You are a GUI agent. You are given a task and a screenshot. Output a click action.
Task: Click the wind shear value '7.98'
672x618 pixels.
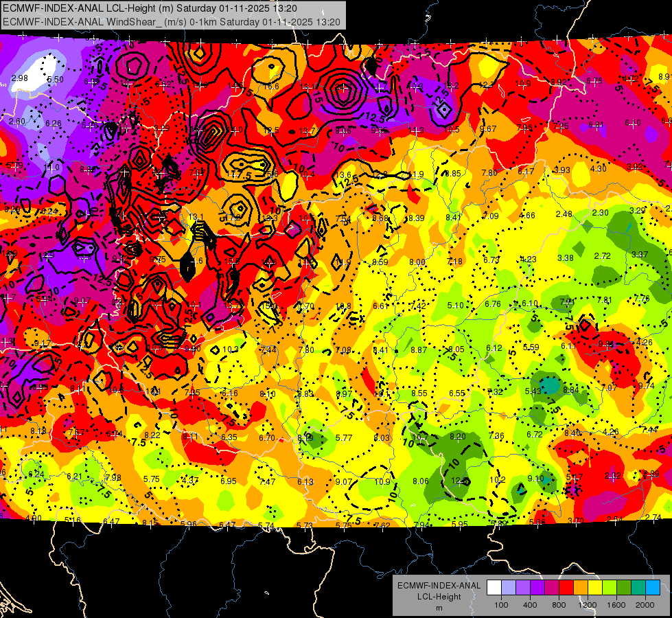coord(113,477)
